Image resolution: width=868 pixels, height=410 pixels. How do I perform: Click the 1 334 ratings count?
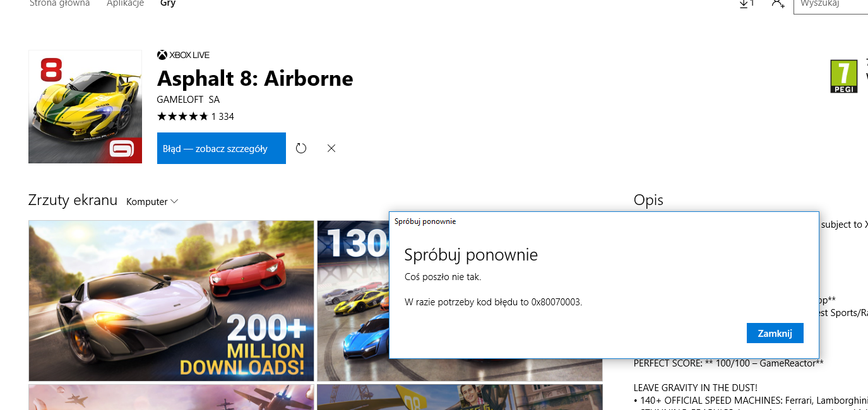click(x=223, y=116)
